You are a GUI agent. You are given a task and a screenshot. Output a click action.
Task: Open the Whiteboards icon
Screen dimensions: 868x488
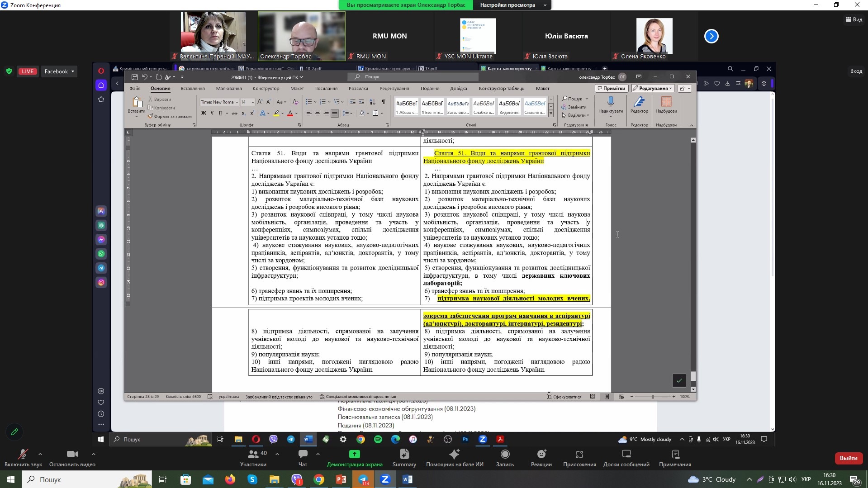point(626,457)
